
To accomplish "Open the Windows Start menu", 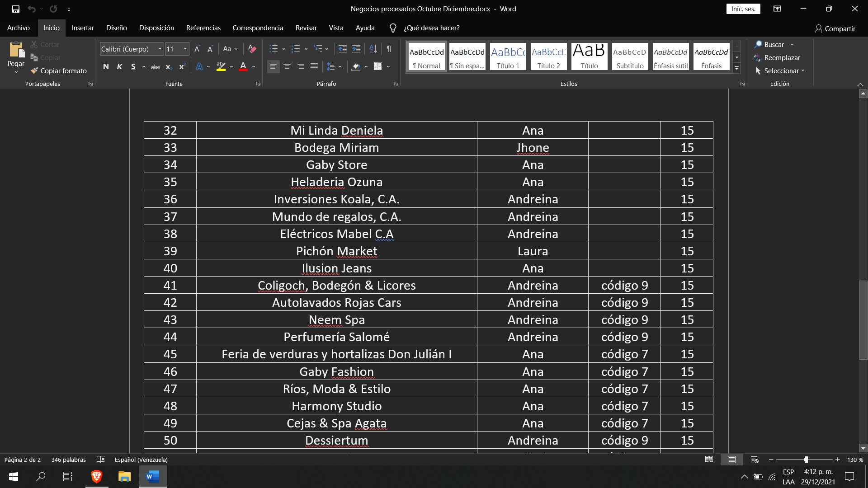I will [x=14, y=476].
